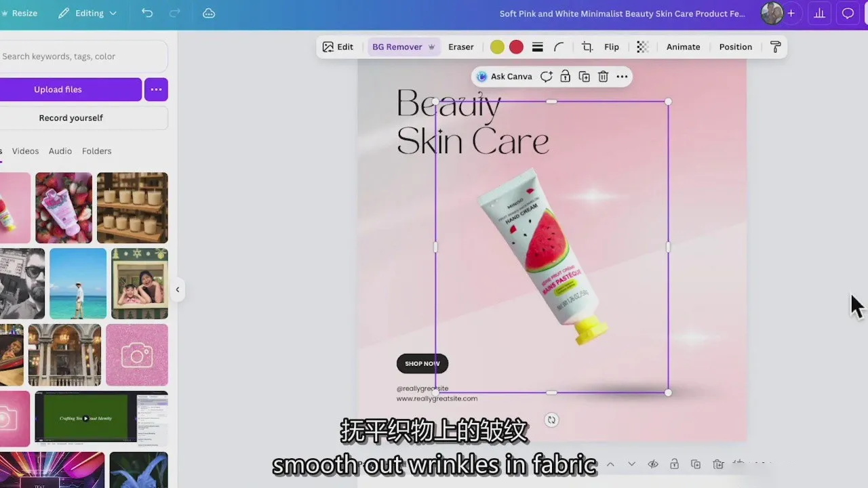Open the corner rounding icon
Screen dimensions: 868x488
tap(559, 47)
